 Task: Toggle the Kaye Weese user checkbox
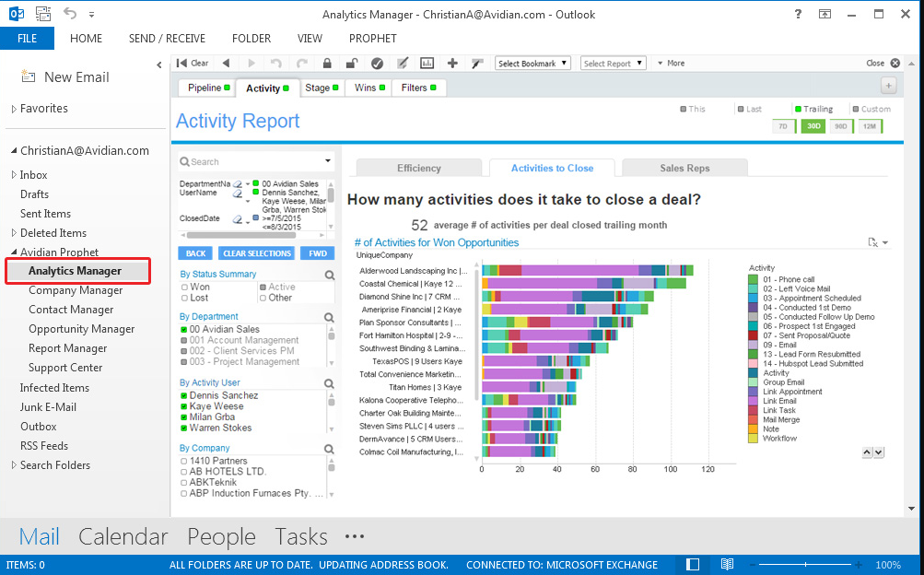tap(184, 406)
